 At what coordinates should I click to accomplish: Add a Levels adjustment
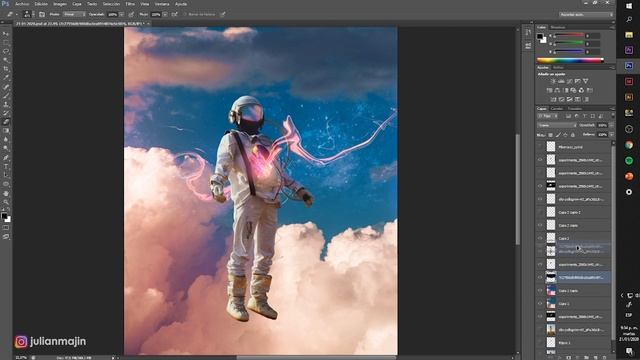[x=561, y=81]
